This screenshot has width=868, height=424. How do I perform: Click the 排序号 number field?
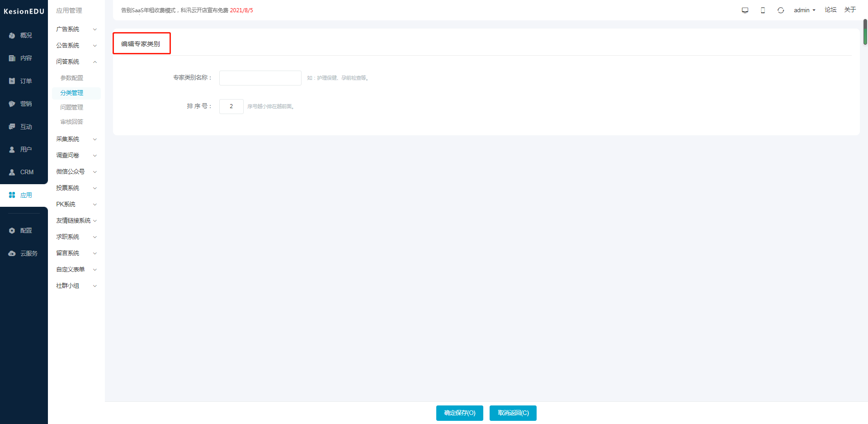[x=231, y=106]
